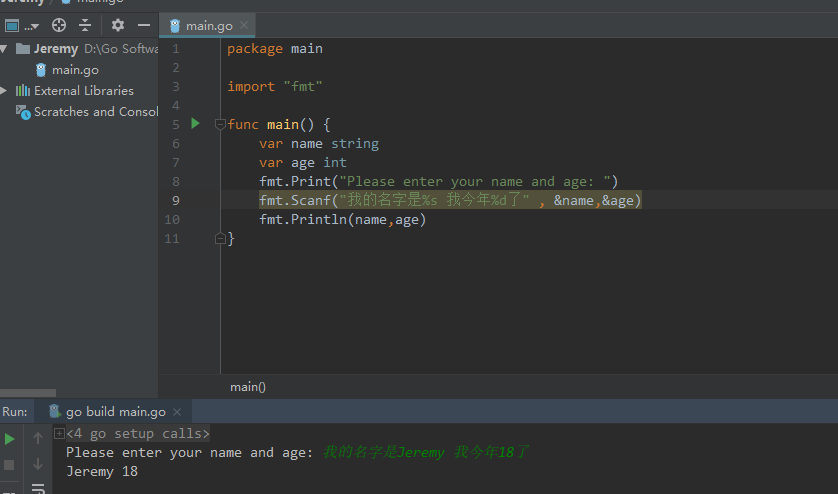Click the Run: panel label
This screenshot has height=494, width=838.
pyautogui.click(x=14, y=412)
